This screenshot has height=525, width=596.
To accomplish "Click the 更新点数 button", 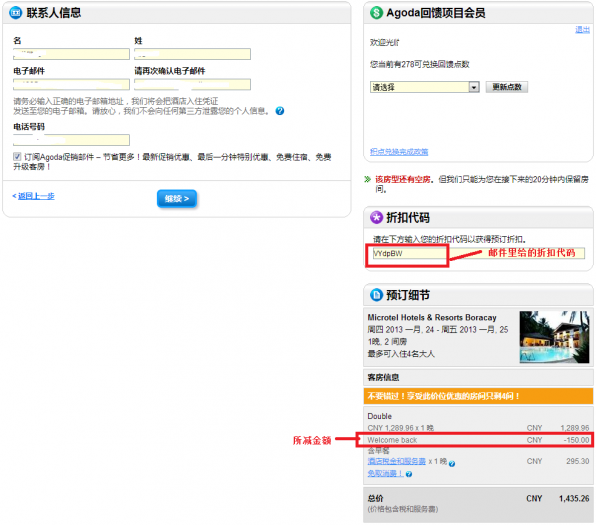I will pyautogui.click(x=507, y=87).
